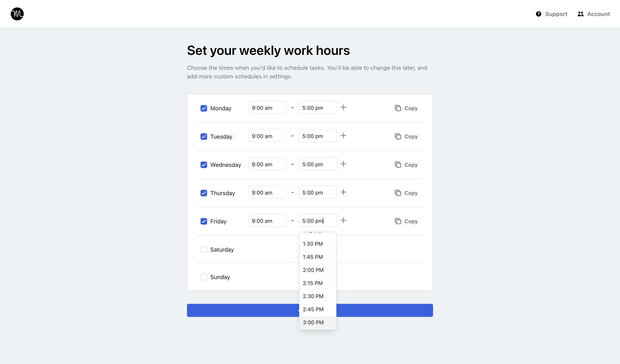Enable the Sunday checkbox

point(204,277)
